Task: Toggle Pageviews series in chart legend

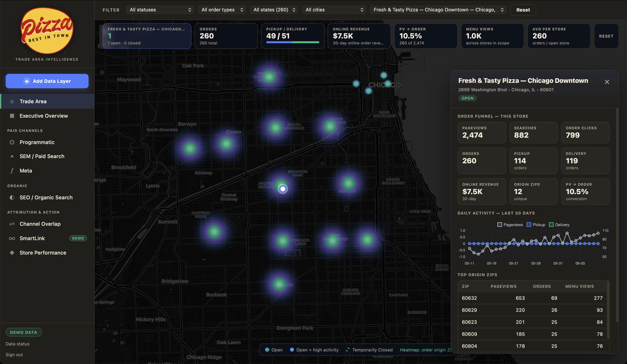Action: tap(510, 225)
